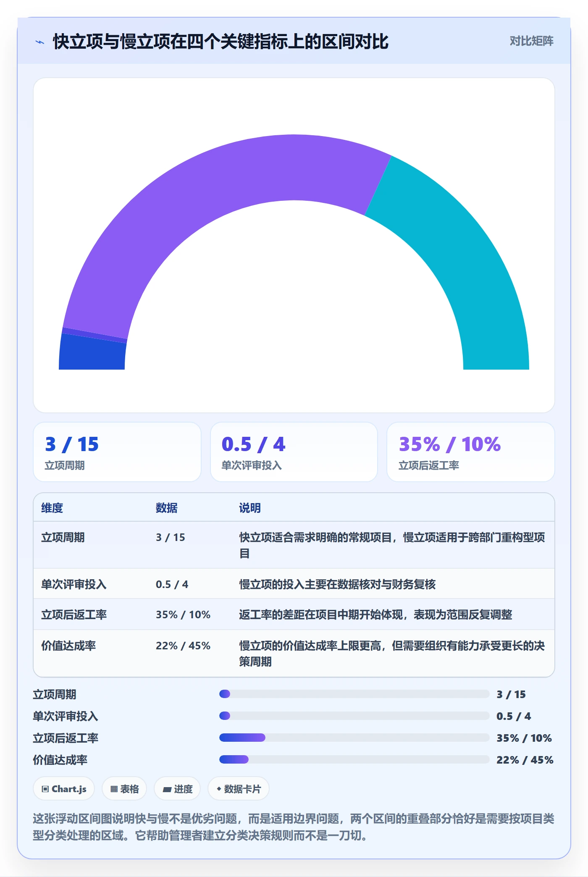The image size is (588, 877).
Task: Click the title 快立项与慢立项在四个关键指标上的区间对比
Action: pos(220,42)
